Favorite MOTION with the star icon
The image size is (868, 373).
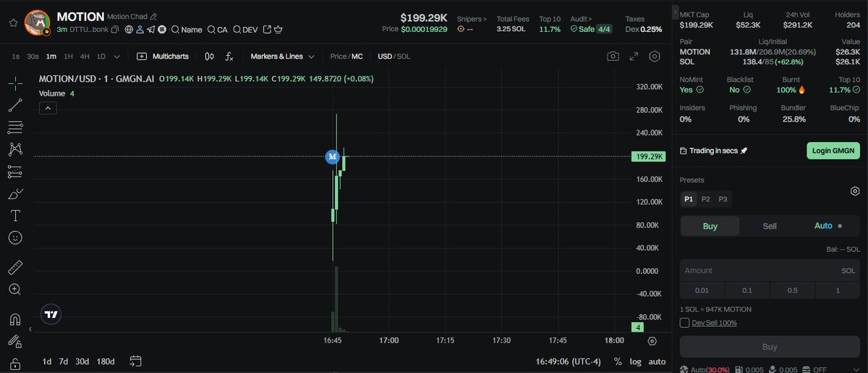[x=13, y=22]
